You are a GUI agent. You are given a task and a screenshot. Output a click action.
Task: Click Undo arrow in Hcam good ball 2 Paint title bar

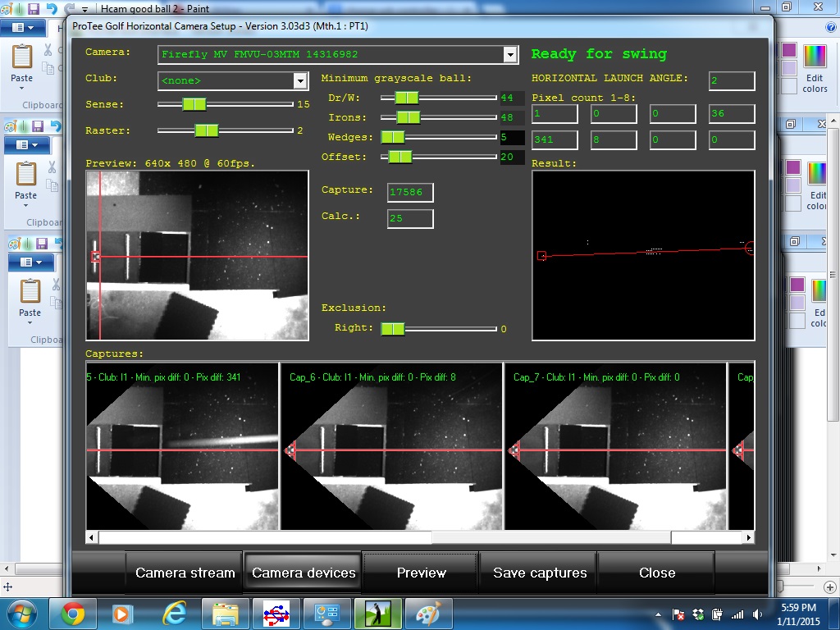tap(52, 8)
